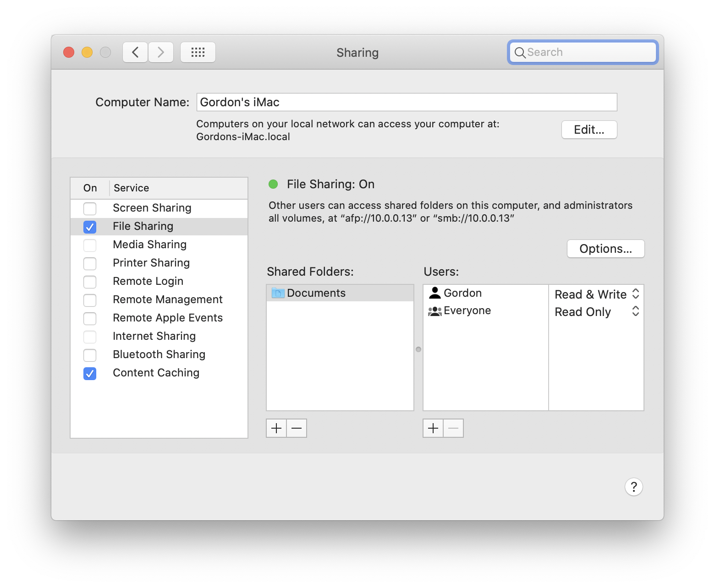Enable Screen Sharing checkbox
This screenshot has height=588, width=715.
click(x=90, y=208)
